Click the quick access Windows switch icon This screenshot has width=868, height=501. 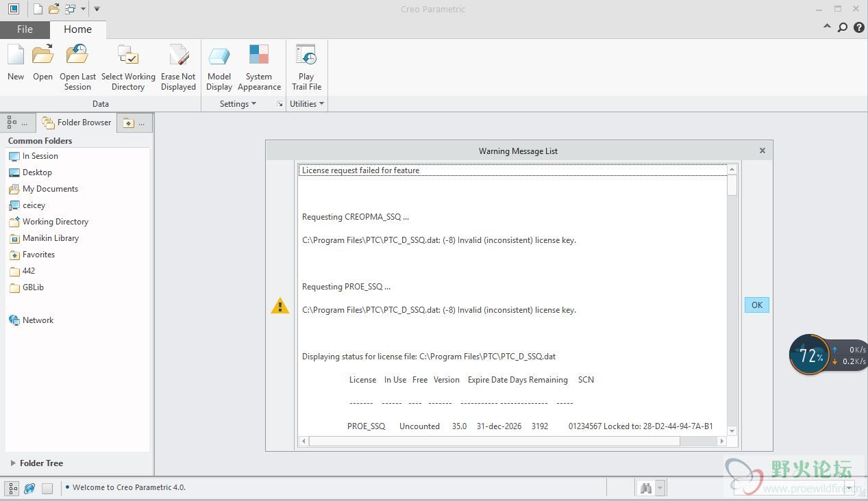[x=70, y=9]
